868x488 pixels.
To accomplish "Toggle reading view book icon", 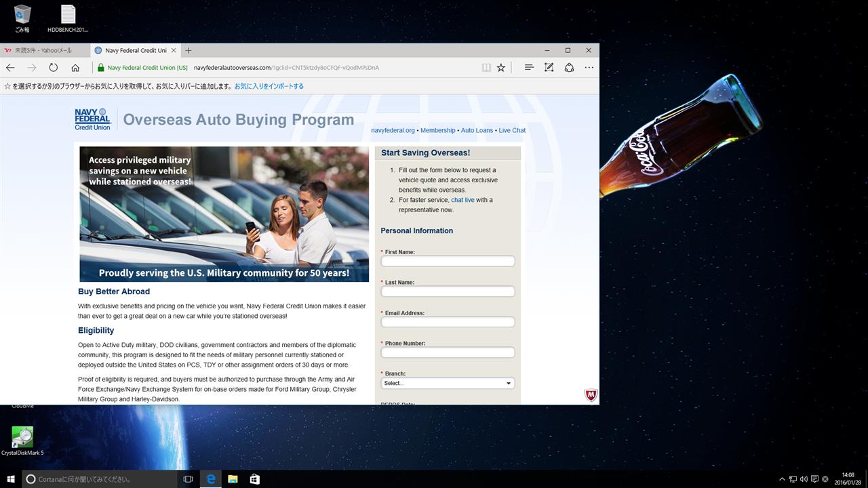I will (486, 68).
